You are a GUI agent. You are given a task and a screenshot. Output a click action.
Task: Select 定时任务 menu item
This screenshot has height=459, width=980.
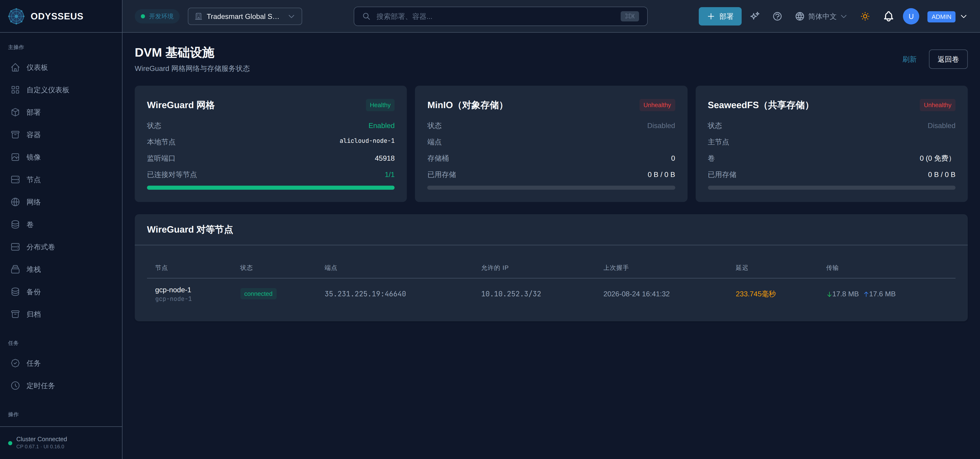tap(61, 385)
